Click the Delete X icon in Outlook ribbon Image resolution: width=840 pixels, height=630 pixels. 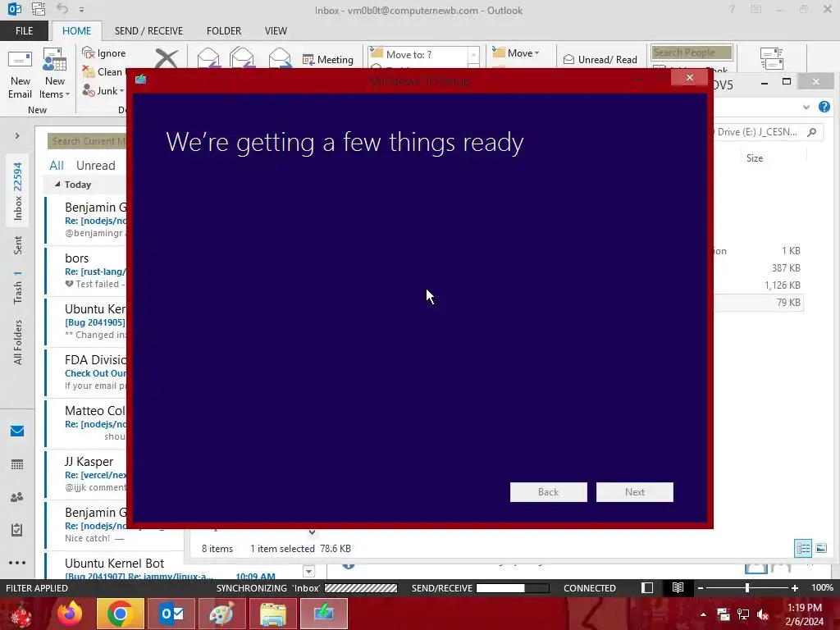166,58
